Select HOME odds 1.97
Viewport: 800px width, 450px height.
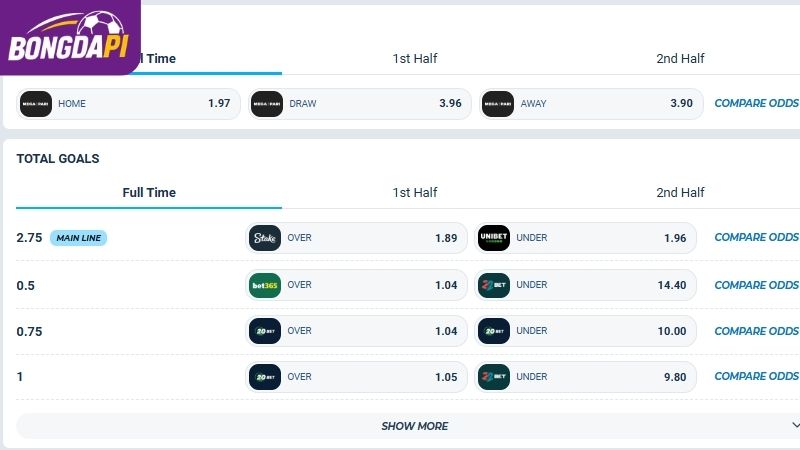click(129, 104)
